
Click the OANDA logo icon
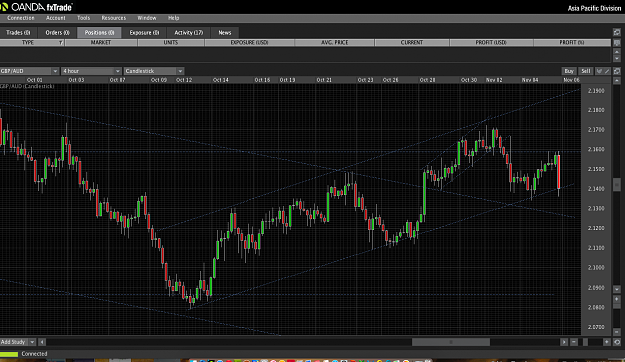click(x=4, y=7)
